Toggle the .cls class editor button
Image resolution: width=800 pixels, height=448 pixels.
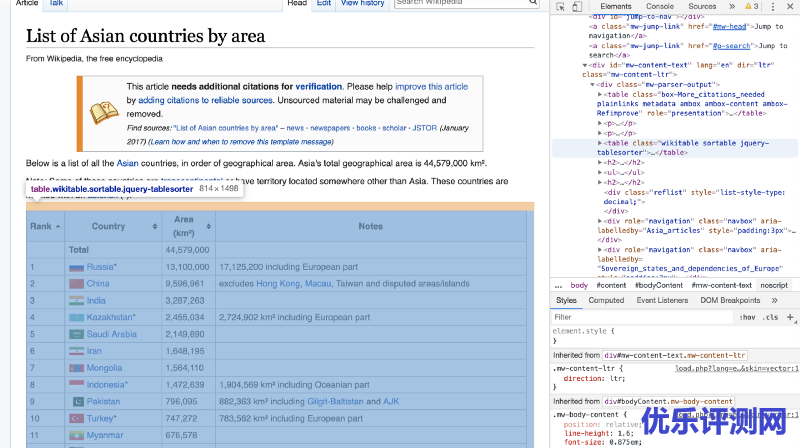[770, 317]
